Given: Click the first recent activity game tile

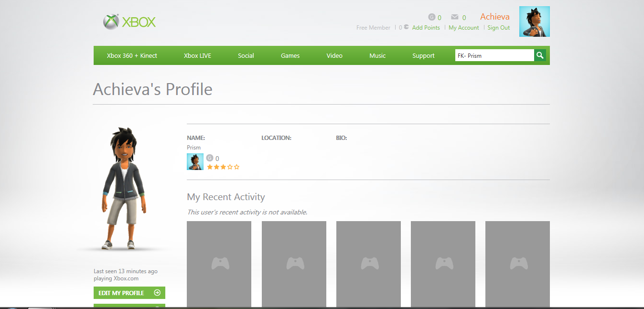Looking at the screenshot, I should (219, 264).
